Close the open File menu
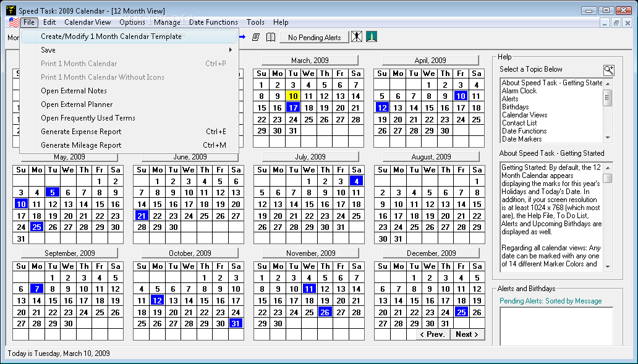638x364 pixels. (29, 22)
